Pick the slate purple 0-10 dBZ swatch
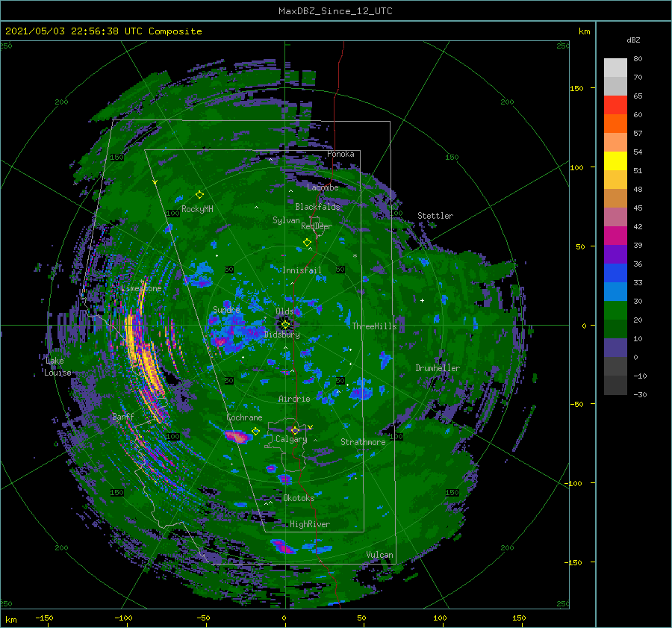Screen dimensions: 672x628 click(615, 347)
